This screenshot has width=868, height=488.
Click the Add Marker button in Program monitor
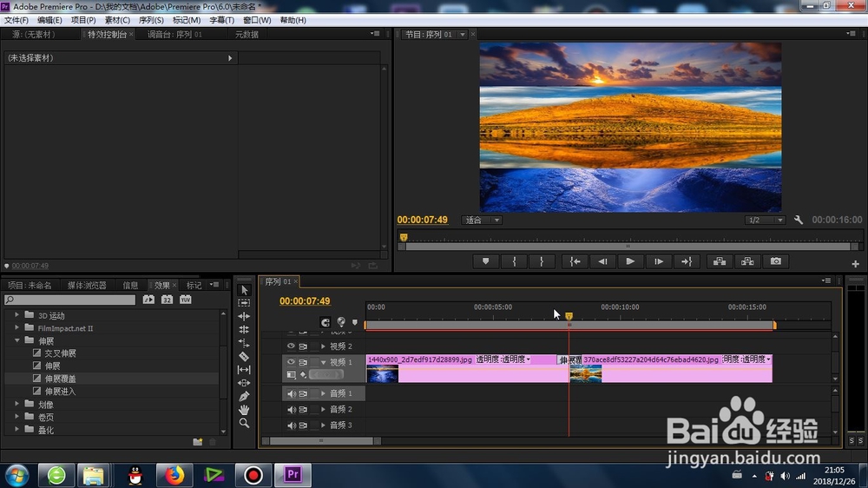485,261
